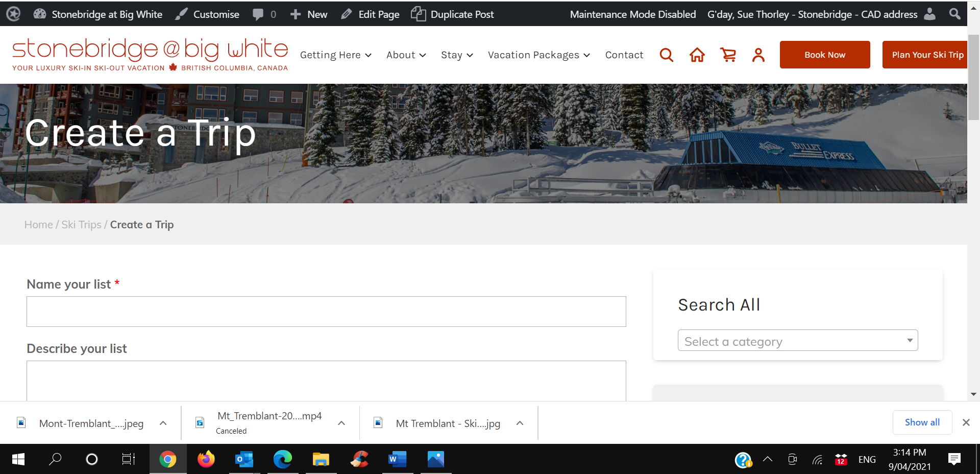
Task: Click the orange site search icon
Action: (667, 55)
